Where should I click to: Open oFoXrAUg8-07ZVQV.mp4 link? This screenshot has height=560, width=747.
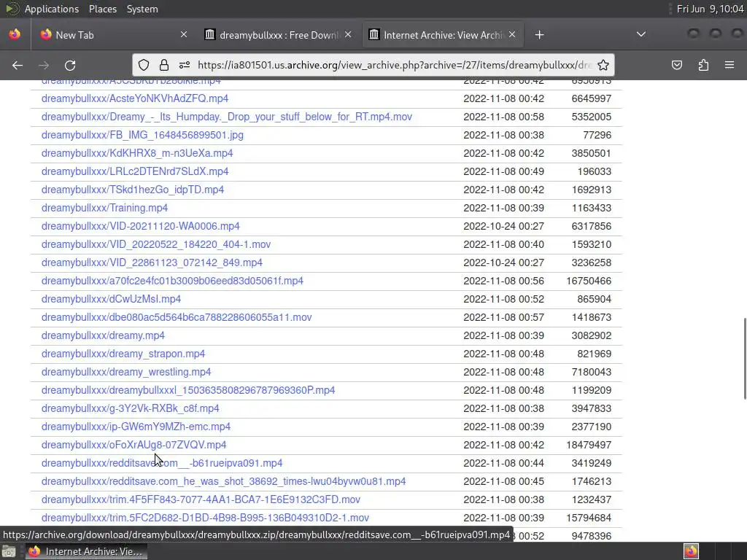pos(134,445)
